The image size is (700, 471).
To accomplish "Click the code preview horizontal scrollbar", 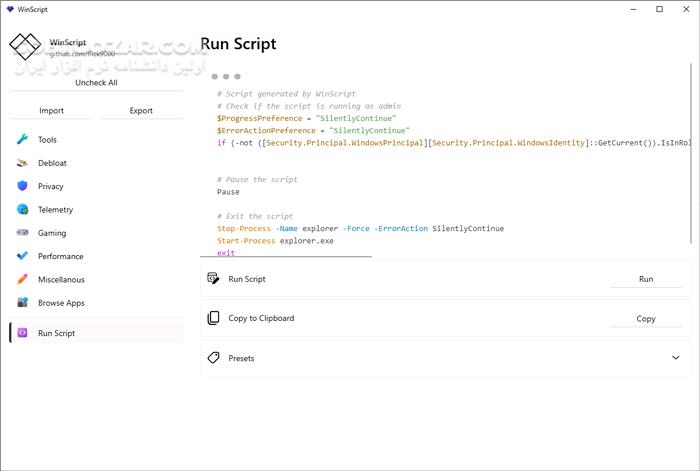I will [x=286, y=257].
